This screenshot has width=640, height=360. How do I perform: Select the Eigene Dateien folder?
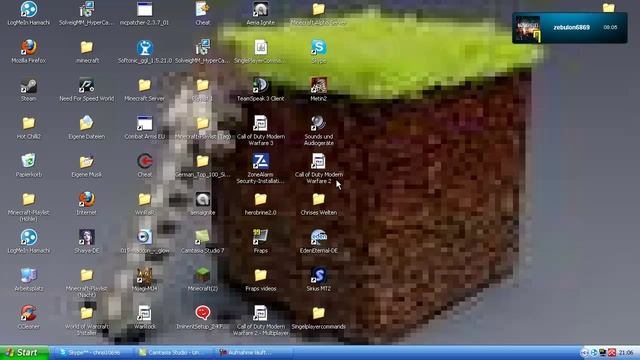click(87, 123)
